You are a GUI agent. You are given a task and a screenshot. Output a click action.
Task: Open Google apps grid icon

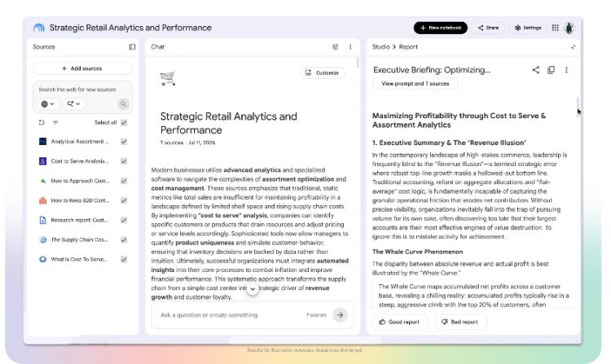[x=556, y=28]
